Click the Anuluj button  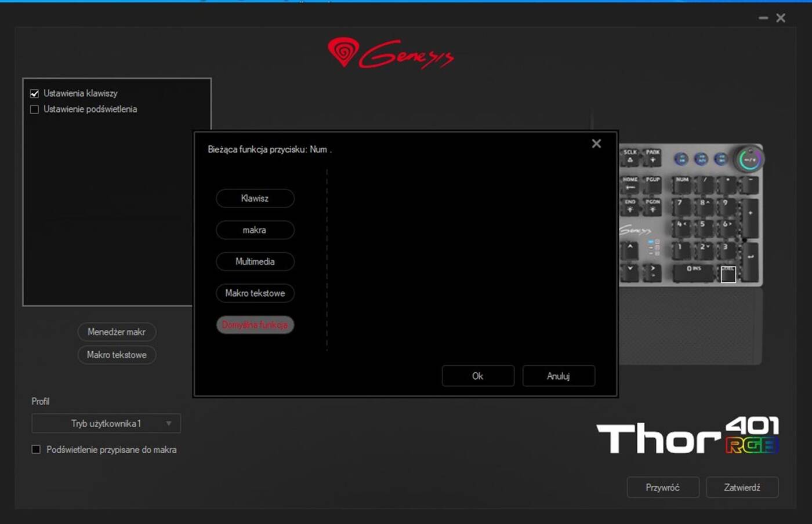pos(558,376)
